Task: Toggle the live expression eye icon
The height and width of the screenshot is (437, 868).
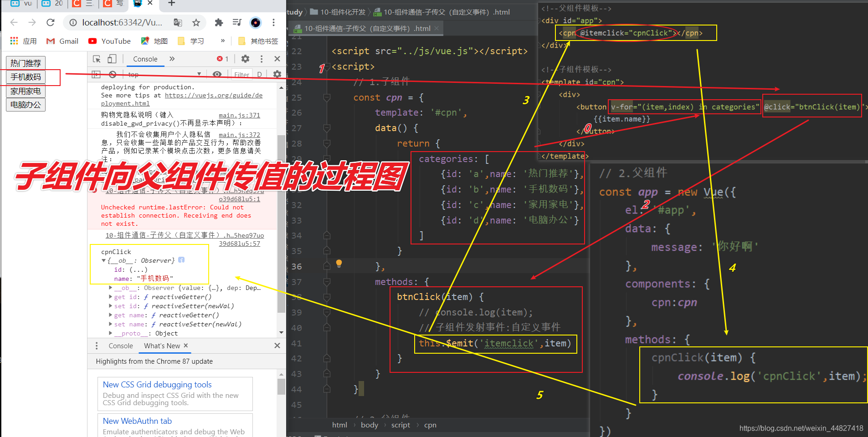Action: pos(217,74)
